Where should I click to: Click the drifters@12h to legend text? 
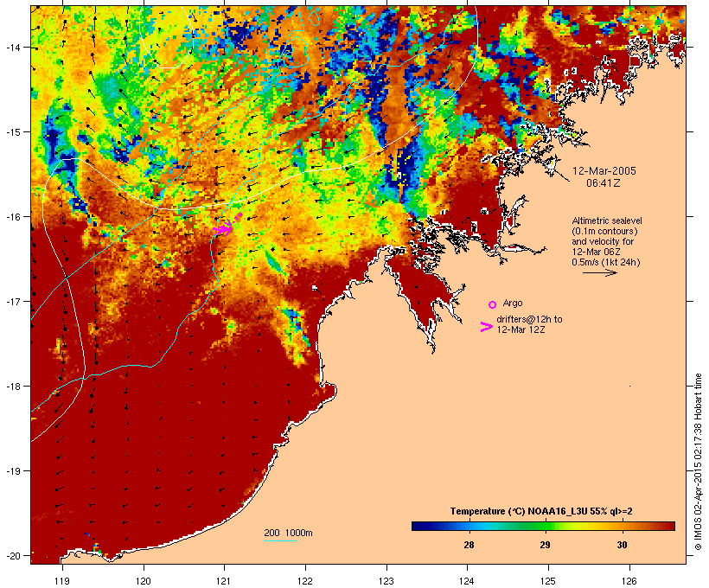529,319
